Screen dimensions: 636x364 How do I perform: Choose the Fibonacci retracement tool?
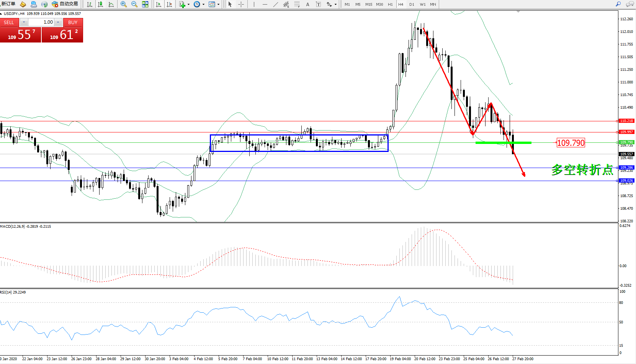coord(297,4)
